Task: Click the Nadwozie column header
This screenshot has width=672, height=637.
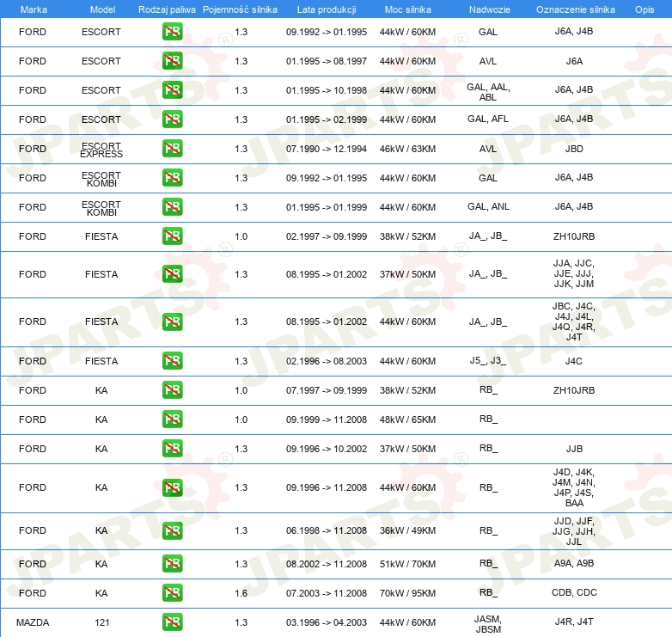Action: (x=490, y=9)
